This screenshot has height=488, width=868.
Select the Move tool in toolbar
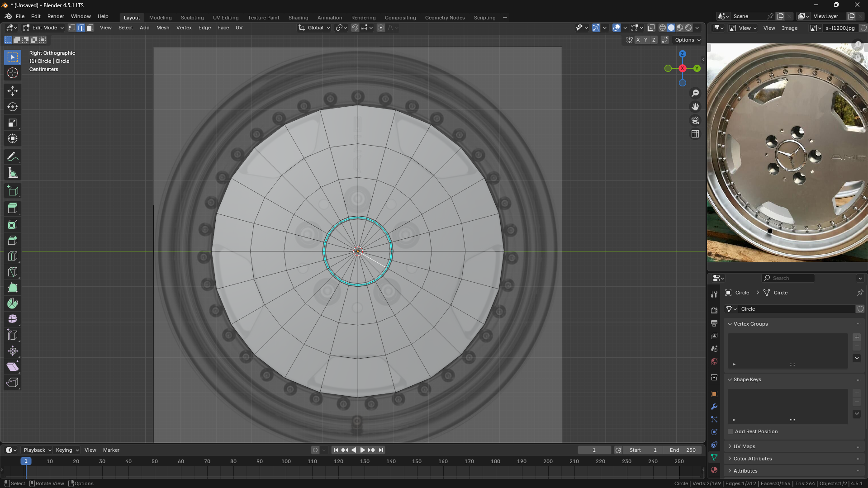[13, 91]
